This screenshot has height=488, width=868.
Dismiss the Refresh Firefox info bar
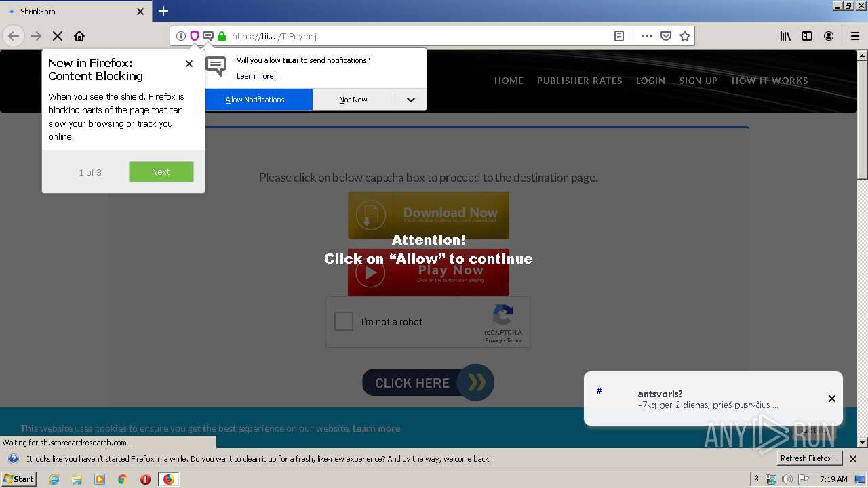coord(853,459)
